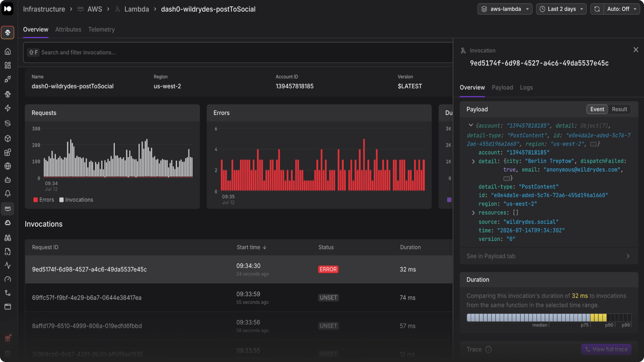
Task: Toggle the Errors legend in Requests chart
Action: [x=44, y=200]
